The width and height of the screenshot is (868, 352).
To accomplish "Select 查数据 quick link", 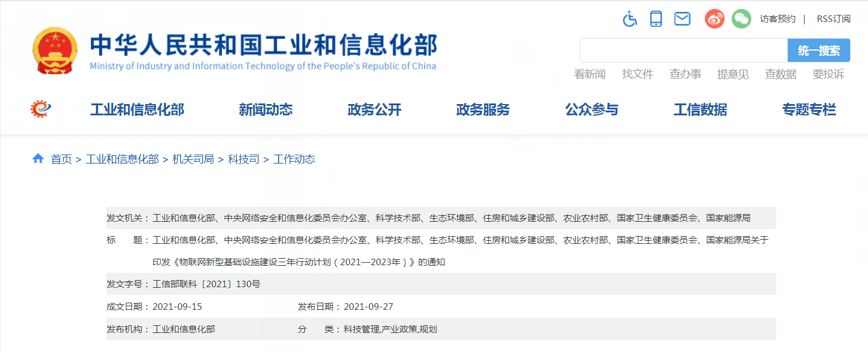I will [780, 74].
